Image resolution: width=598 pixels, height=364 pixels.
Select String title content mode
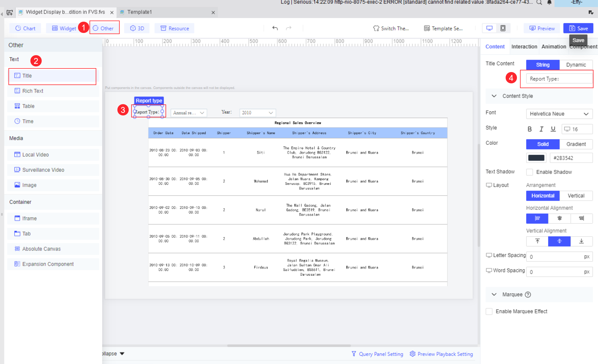click(x=543, y=65)
